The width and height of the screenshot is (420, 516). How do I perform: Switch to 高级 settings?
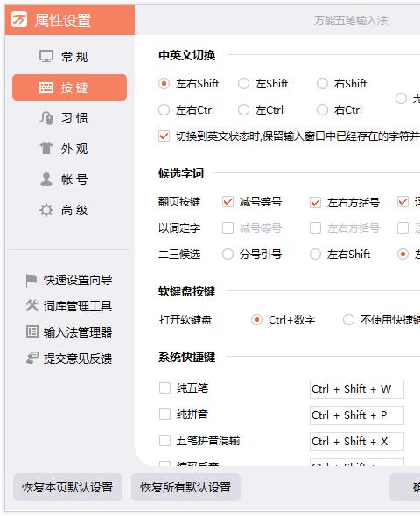69,210
